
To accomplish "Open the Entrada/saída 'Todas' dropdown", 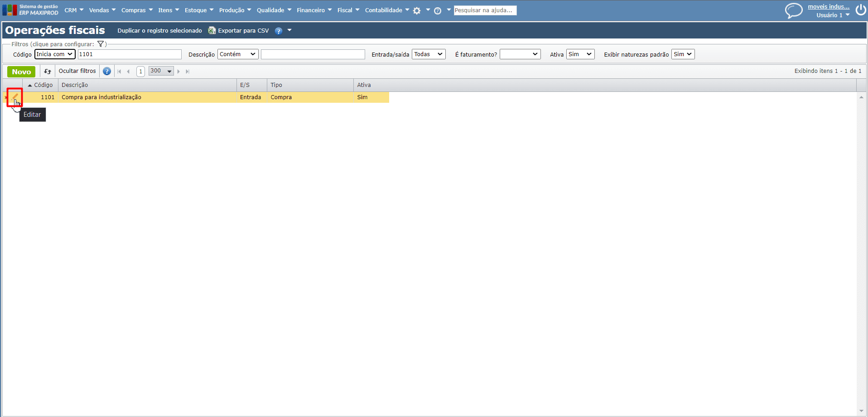I will (429, 54).
